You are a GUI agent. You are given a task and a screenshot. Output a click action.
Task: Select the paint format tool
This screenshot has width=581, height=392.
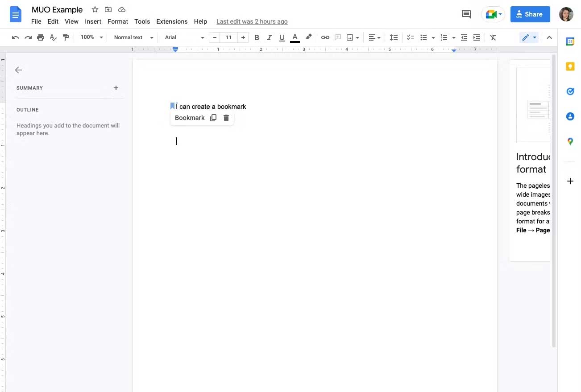pos(66,37)
